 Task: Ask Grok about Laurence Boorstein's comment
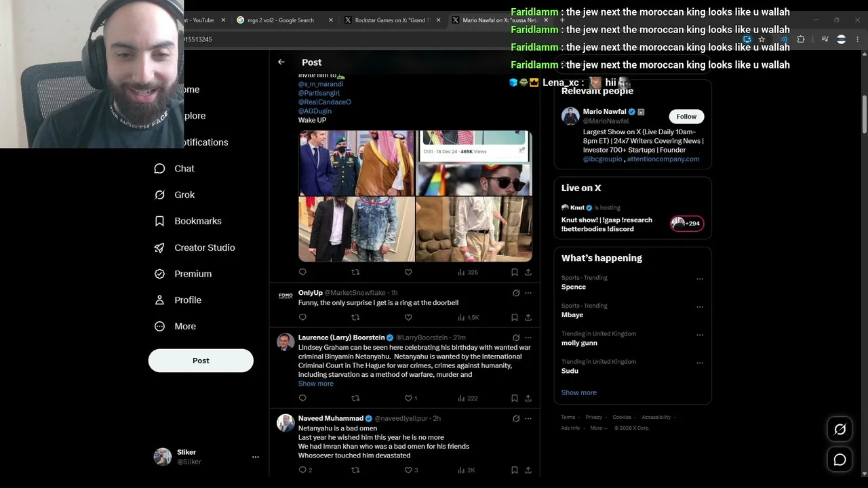[x=516, y=338]
